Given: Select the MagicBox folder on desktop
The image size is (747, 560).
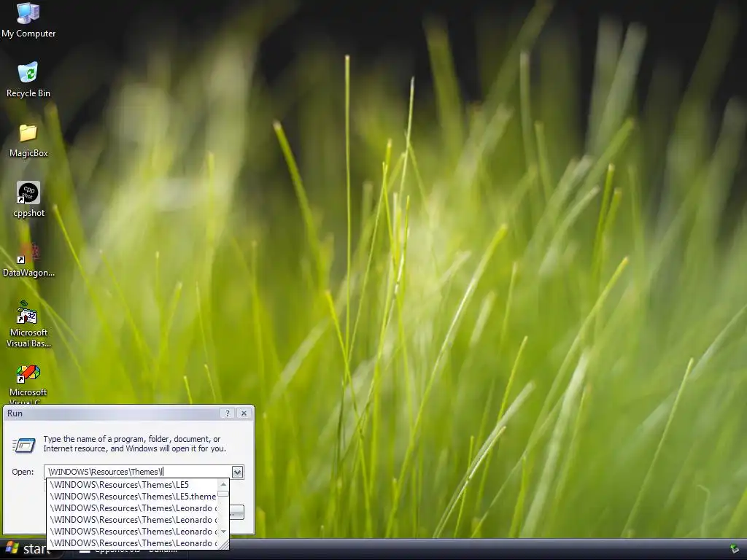Looking at the screenshot, I should (x=28, y=140).
